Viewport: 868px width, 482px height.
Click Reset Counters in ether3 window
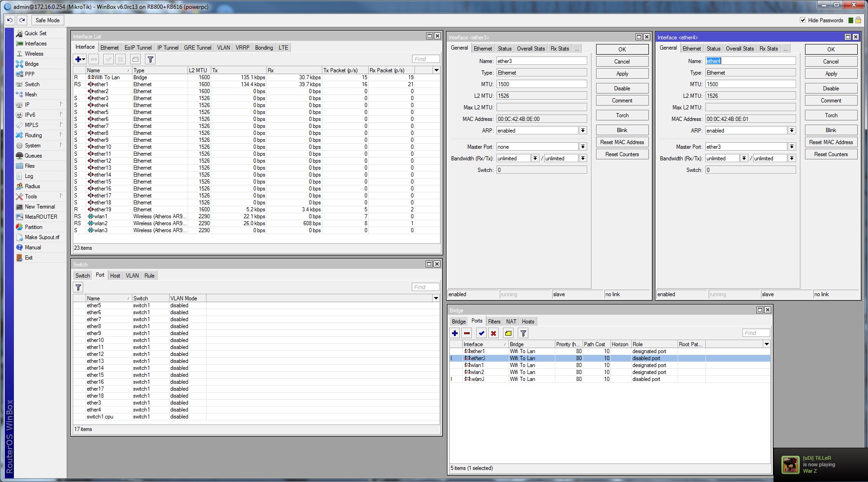622,154
